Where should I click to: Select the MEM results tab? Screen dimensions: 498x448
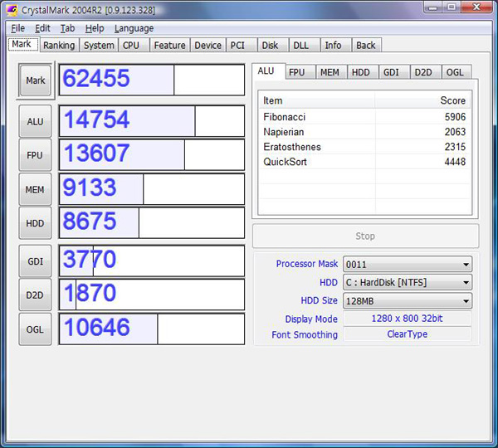point(331,72)
